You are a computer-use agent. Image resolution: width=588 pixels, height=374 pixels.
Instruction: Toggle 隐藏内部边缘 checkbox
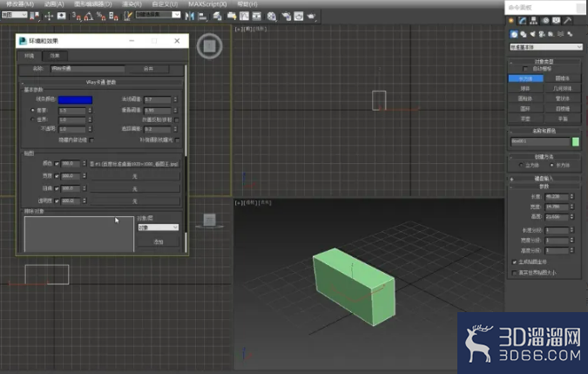91,139
